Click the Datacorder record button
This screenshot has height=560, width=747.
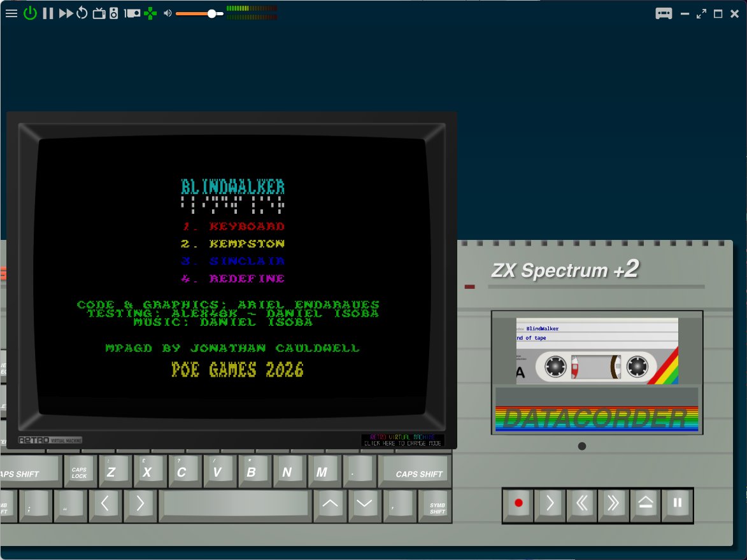[x=518, y=503]
